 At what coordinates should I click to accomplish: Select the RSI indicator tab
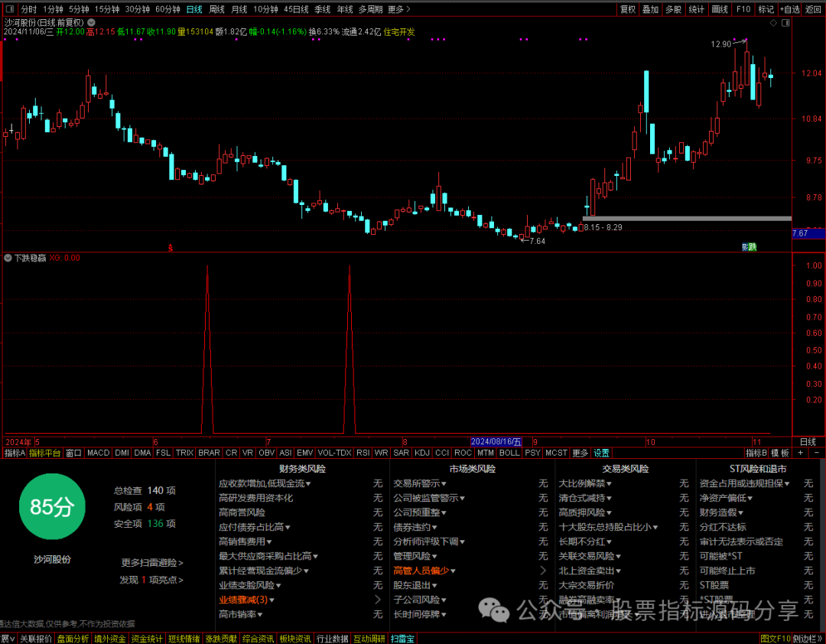(x=363, y=453)
